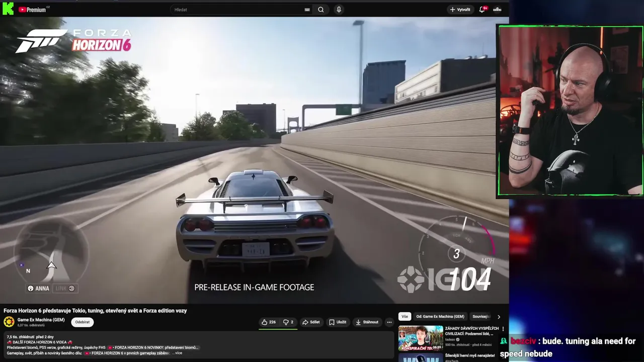Screen dimensions: 644x362
Task: Click the Vytvořit create button
Action: (460, 10)
